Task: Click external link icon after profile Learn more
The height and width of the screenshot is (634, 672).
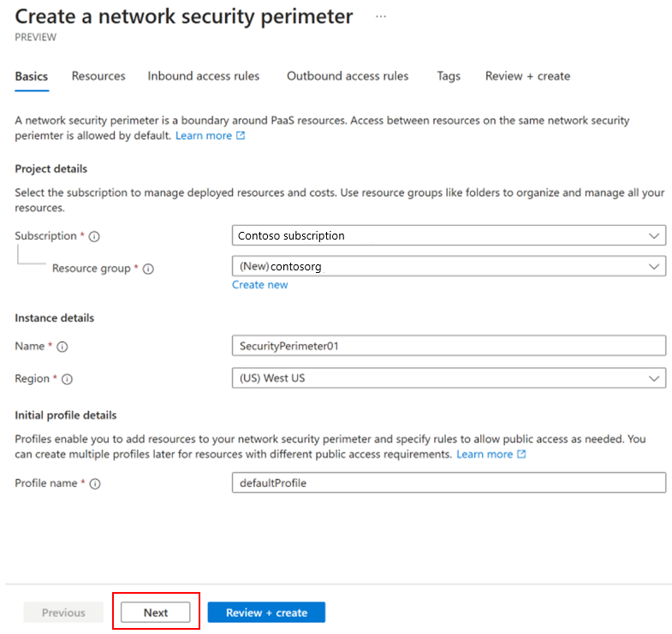Action: [521, 454]
